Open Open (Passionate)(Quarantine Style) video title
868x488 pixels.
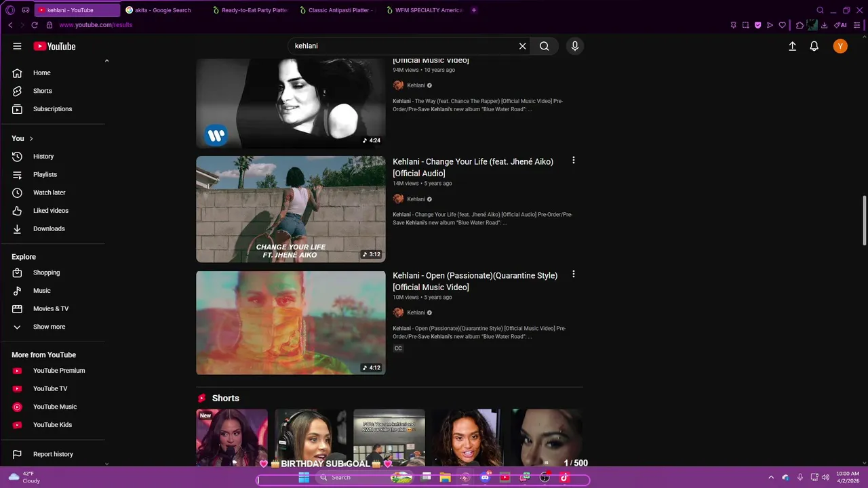[475, 281]
